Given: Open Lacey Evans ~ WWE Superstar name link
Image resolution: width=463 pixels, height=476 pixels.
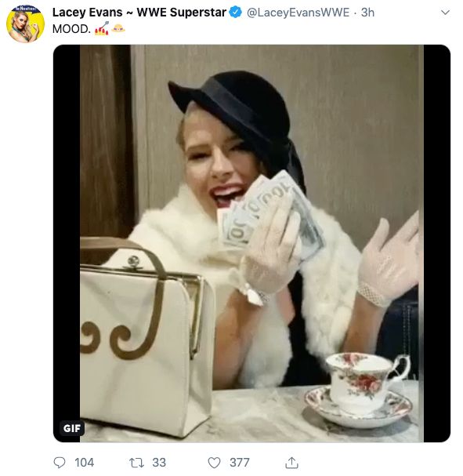Looking at the screenshot, I should (139, 13).
